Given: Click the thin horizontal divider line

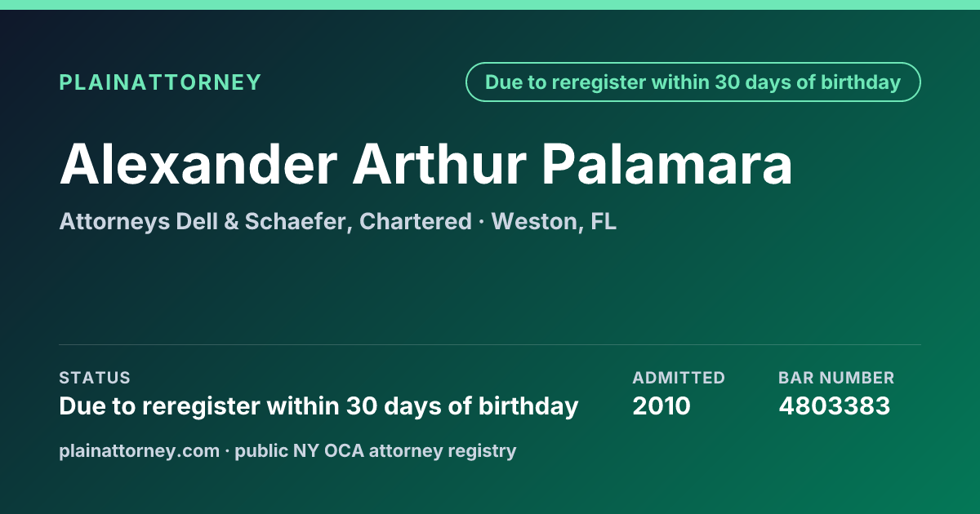Looking at the screenshot, I should coord(490,344).
